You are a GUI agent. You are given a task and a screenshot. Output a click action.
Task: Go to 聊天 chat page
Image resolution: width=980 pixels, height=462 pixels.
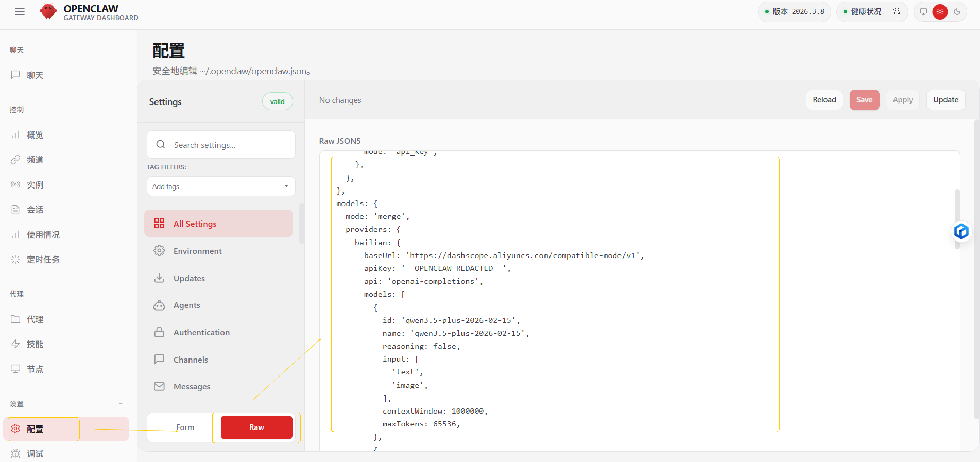point(66,75)
